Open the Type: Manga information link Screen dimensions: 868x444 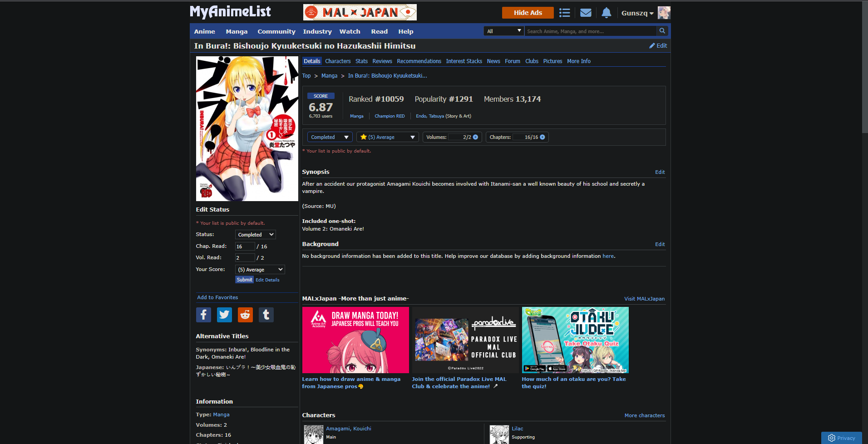pyautogui.click(x=221, y=414)
